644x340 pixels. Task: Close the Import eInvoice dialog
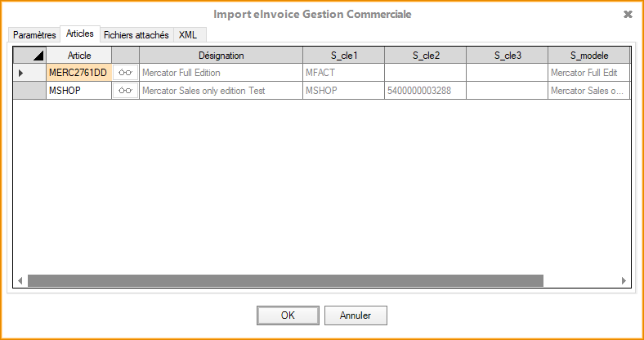pos(628,15)
